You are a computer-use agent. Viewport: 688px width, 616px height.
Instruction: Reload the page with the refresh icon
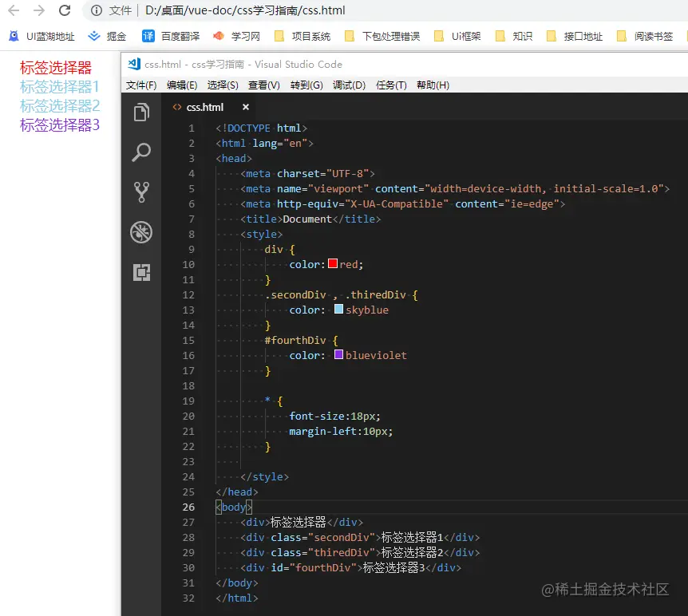click(x=65, y=10)
